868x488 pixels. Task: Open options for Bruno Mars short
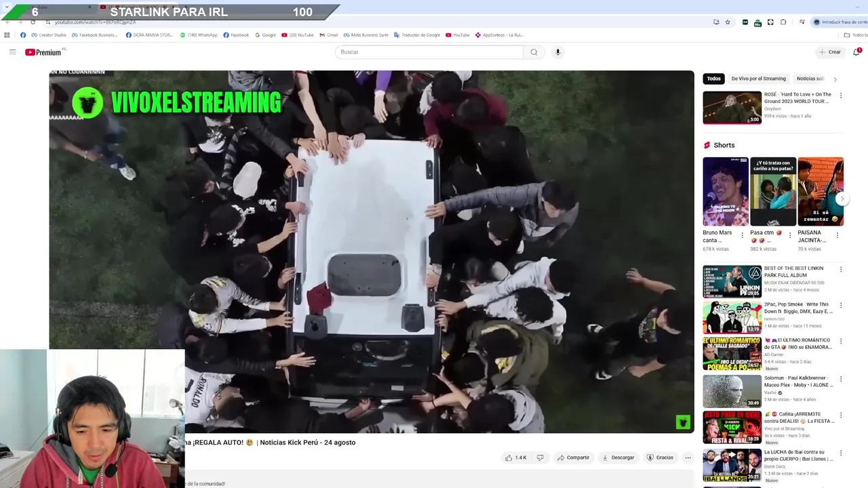point(742,235)
